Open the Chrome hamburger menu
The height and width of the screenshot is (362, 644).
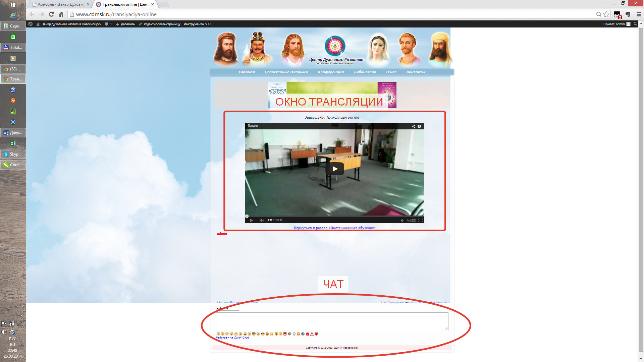pyautogui.click(x=639, y=14)
